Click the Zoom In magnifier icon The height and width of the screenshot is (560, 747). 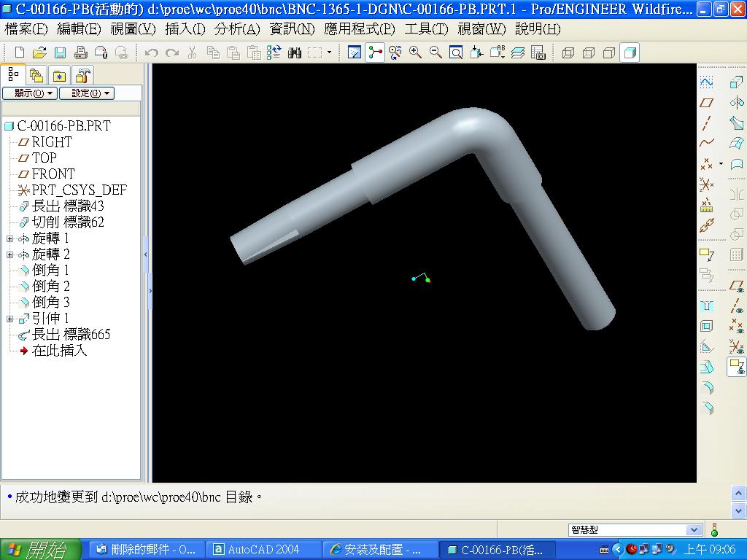tap(415, 52)
